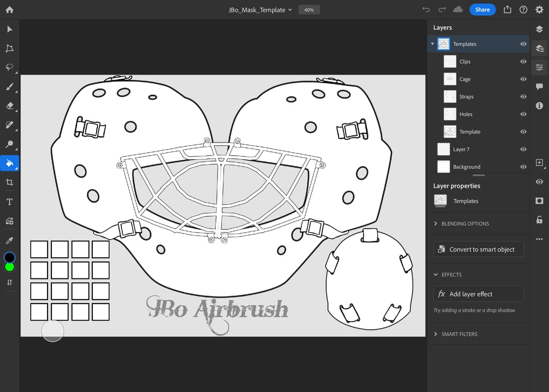Select the Move tool
Screen dimensions: 549x392
pyautogui.click(x=9, y=29)
